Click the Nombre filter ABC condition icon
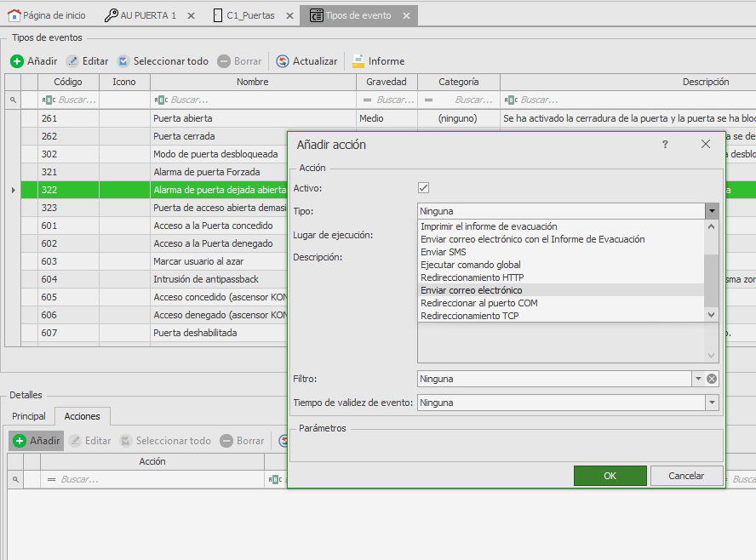Image resolution: width=756 pixels, height=560 pixels. [161, 100]
